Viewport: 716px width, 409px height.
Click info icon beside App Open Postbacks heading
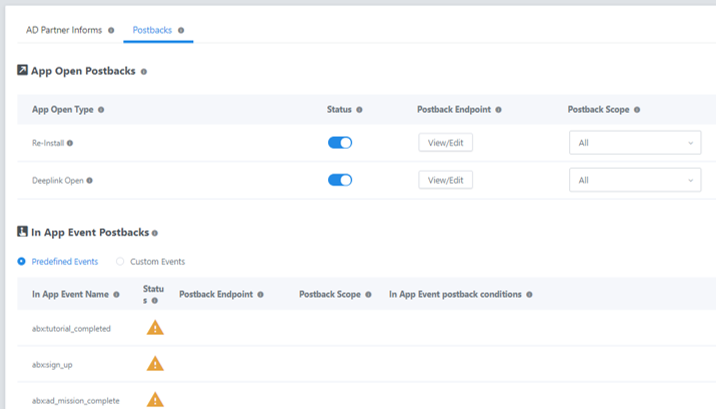(144, 72)
